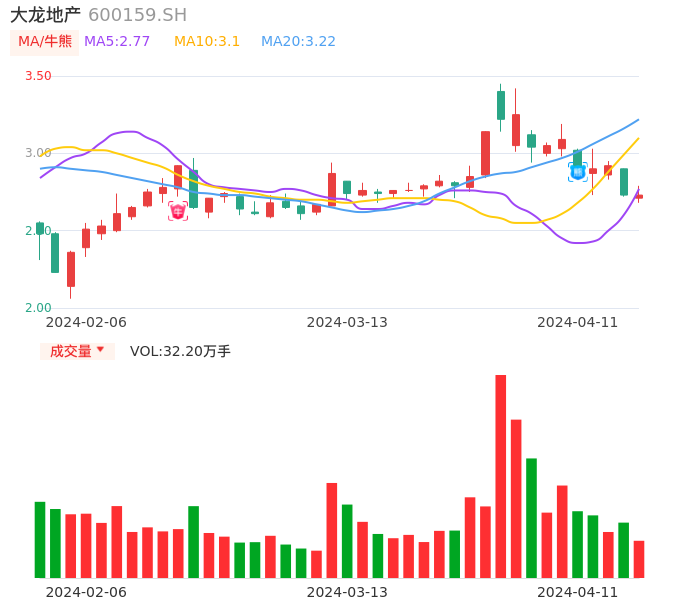This screenshot has height=606, width=686.
Task: Click the VOL:32.20万手 volume readout
Action: (180, 351)
